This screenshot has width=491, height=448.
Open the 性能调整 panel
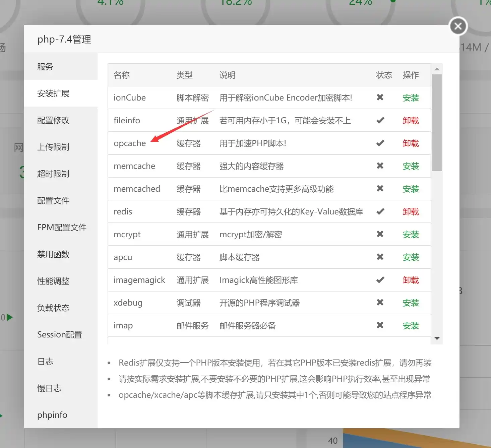[x=53, y=281]
